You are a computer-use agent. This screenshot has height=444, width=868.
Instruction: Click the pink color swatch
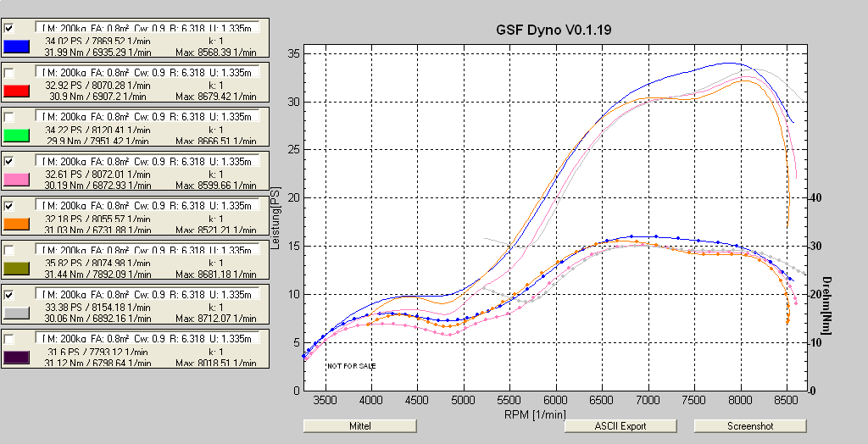(x=17, y=180)
